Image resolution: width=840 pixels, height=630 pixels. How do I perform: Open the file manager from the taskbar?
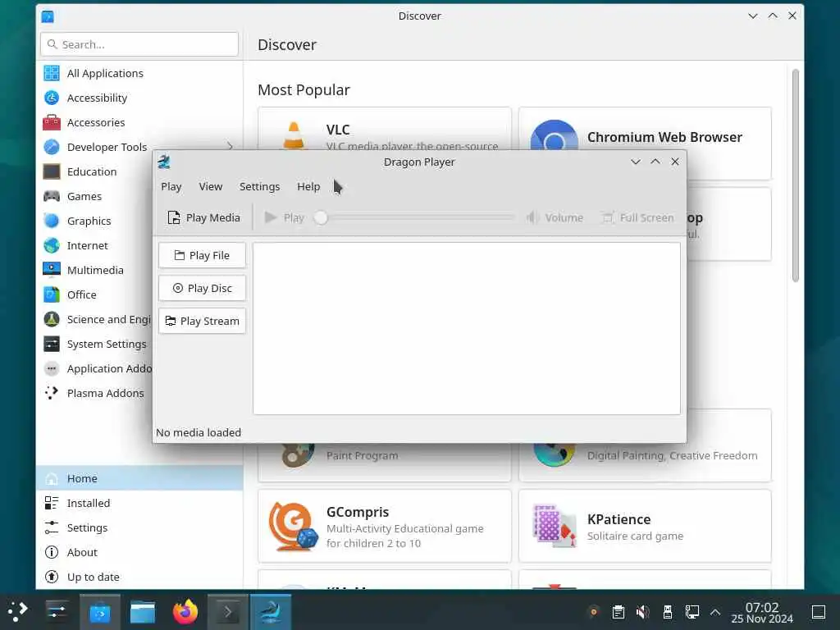(143, 611)
